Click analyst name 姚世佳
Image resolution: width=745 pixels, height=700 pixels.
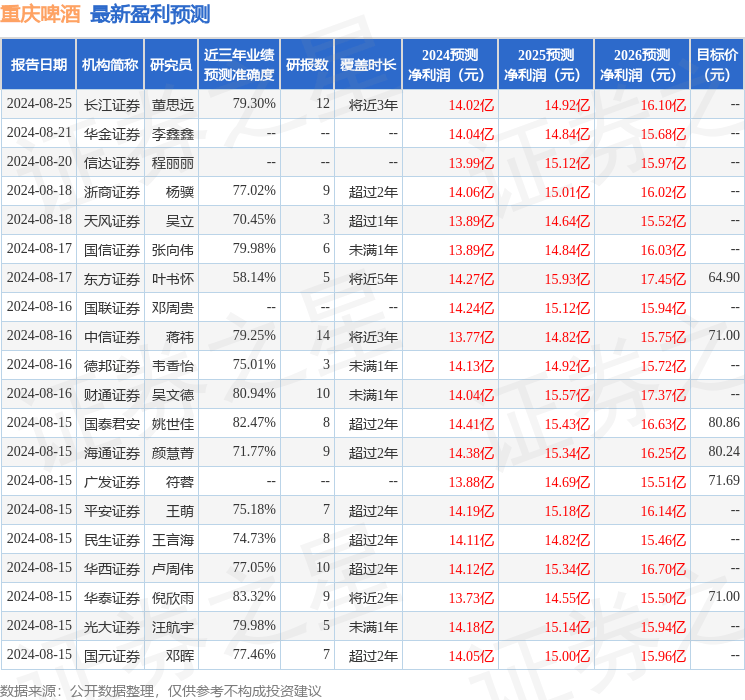point(172,424)
